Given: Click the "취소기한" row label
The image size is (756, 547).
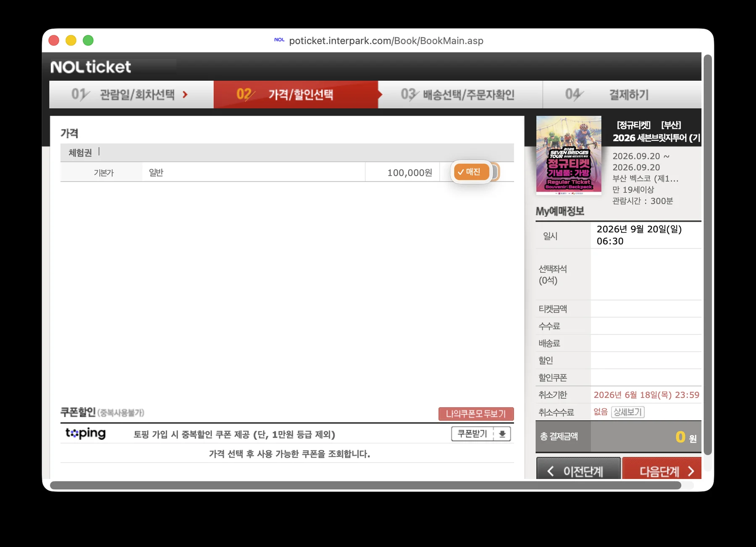Looking at the screenshot, I should click(x=553, y=395).
